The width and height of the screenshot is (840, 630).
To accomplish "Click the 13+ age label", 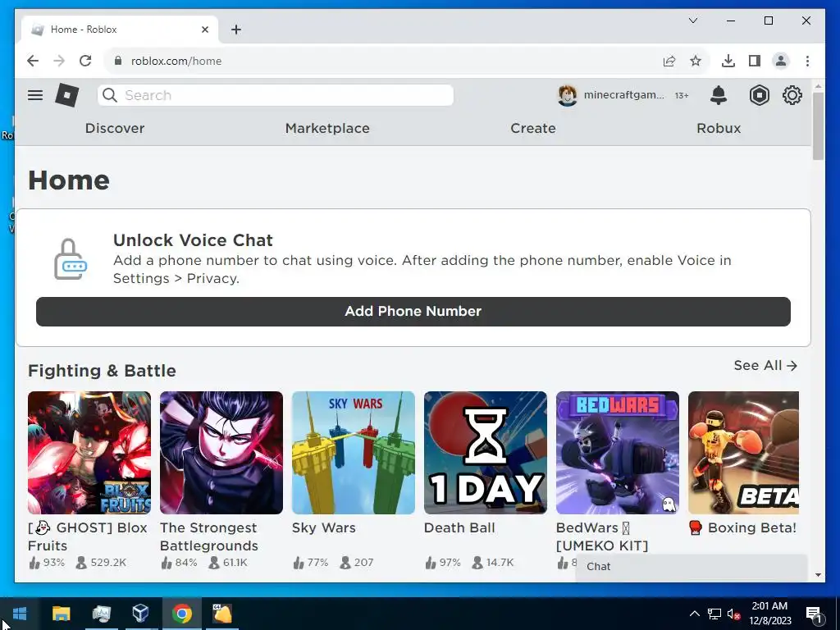I will pyautogui.click(x=682, y=95).
